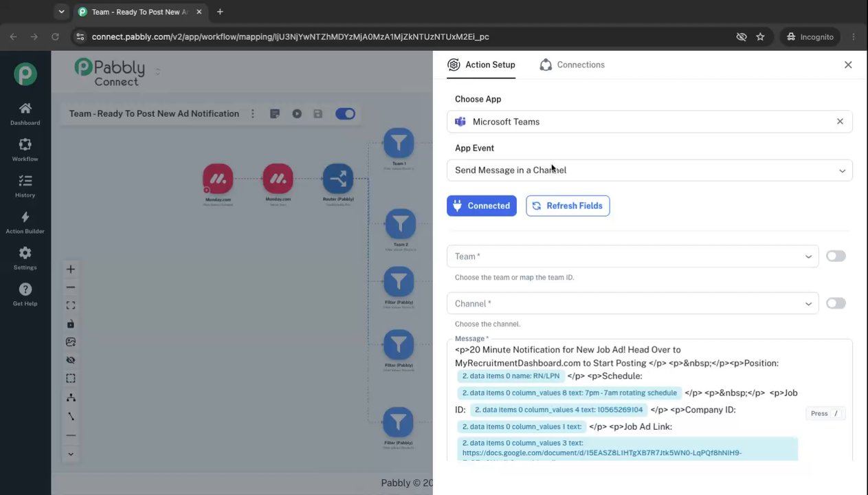Image resolution: width=868 pixels, height=495 pixels.
Task: Switch to the Connections tab
Action: (x=572, y=65)
